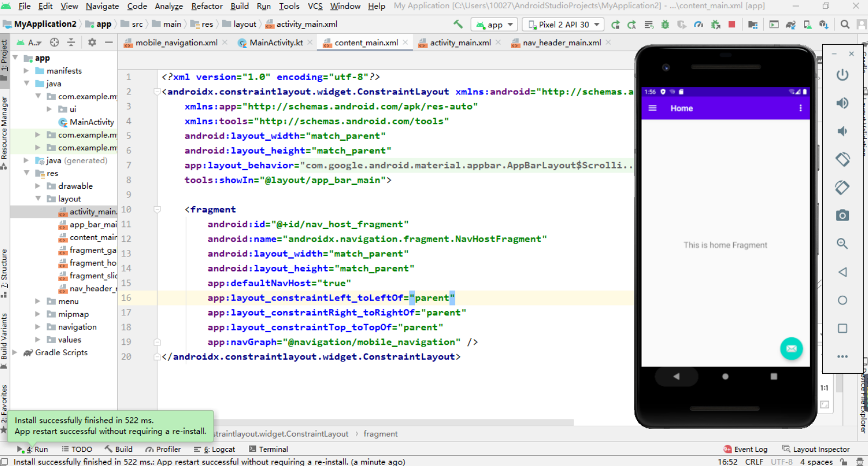Open the Terminal tool window
Viewport: 868px width, 466px height.
point(268,449)
